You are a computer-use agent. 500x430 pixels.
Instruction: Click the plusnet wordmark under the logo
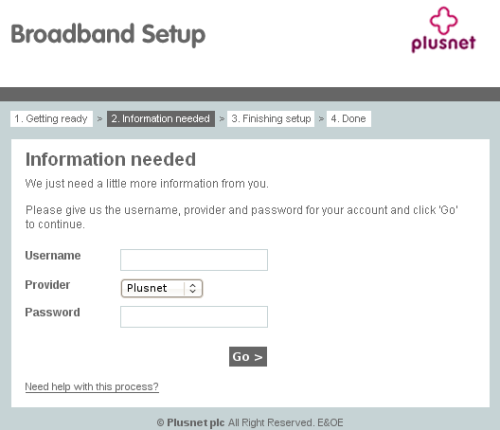click(443, 44)
